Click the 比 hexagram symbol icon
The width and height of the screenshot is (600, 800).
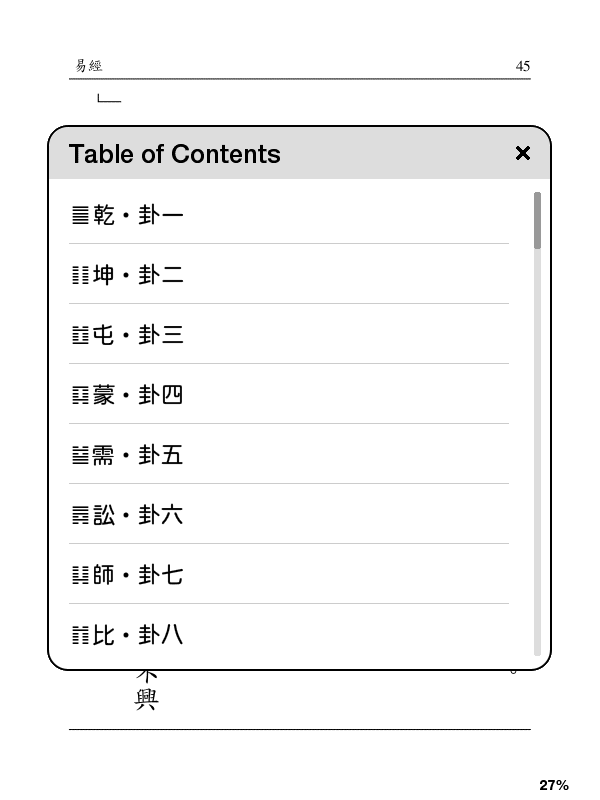click(x=80, y=635)
